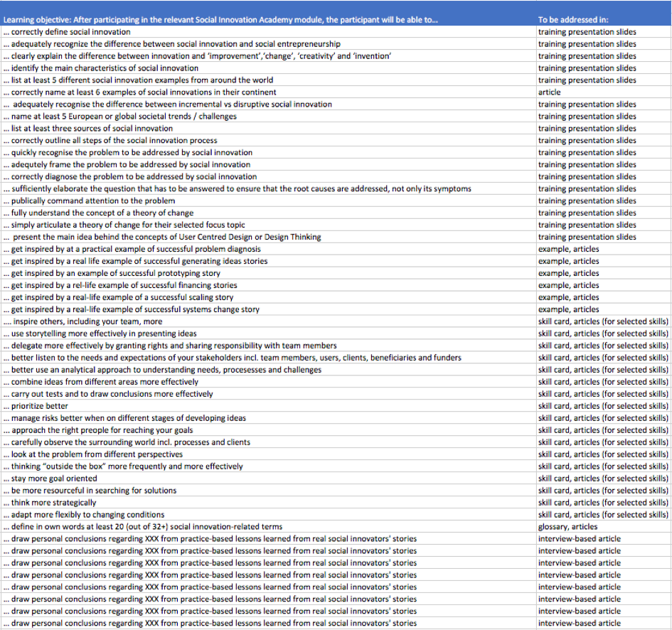Select the 'glossary, articles' cell
The height and width of the screenshot is (630, 672).
point(604,527)
